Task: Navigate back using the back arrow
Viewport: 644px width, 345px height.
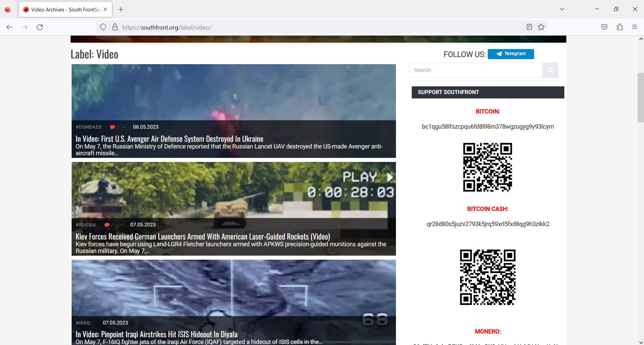Action: [9, 27]
